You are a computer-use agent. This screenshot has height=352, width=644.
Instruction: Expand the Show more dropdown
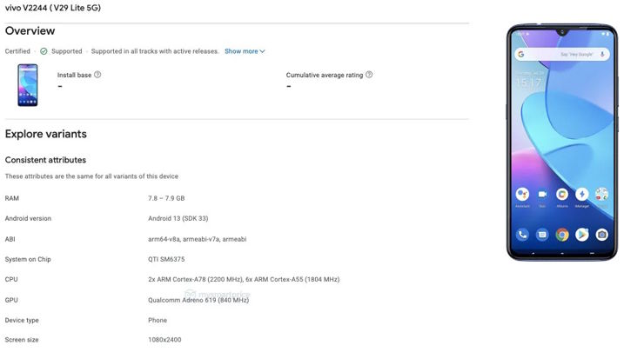tap(245, 51)
